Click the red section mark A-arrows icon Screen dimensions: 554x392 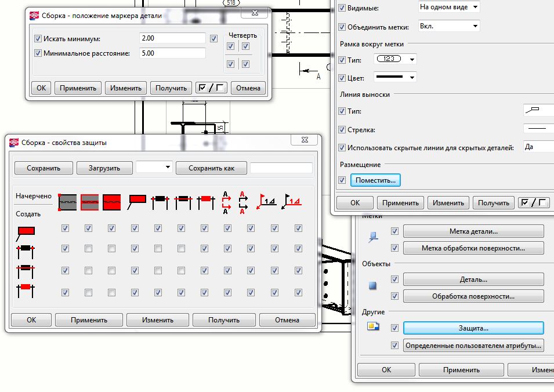coord(227,202)
